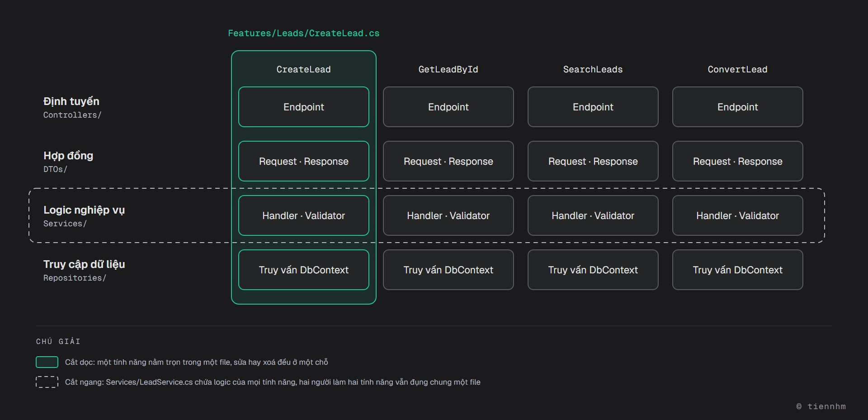Viewport: 868px width, 420px height.
Task: Click the Features/Leads/CreateLead.cs file path
Action: coord(304,33)
